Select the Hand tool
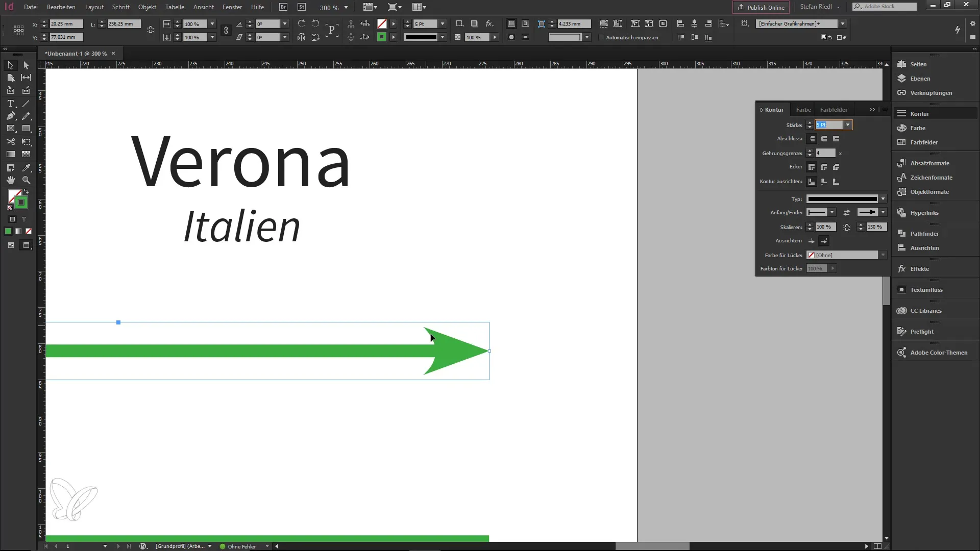This screenshot has height=551, width=980. coord(10,180)
